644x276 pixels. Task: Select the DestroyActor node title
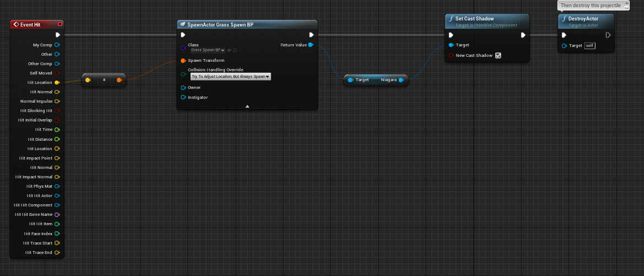[x=583, y=19]
